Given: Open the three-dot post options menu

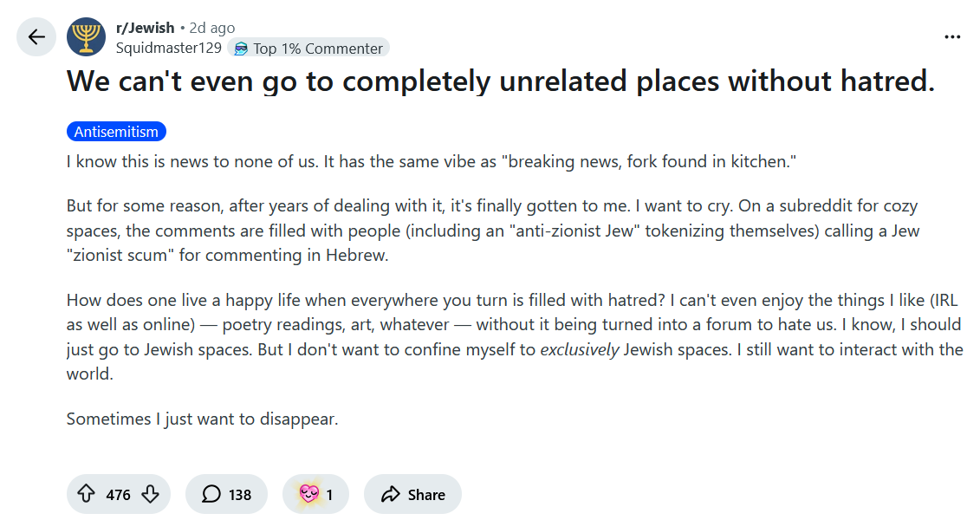Looking at the screenshot, I should pos(952,37).
